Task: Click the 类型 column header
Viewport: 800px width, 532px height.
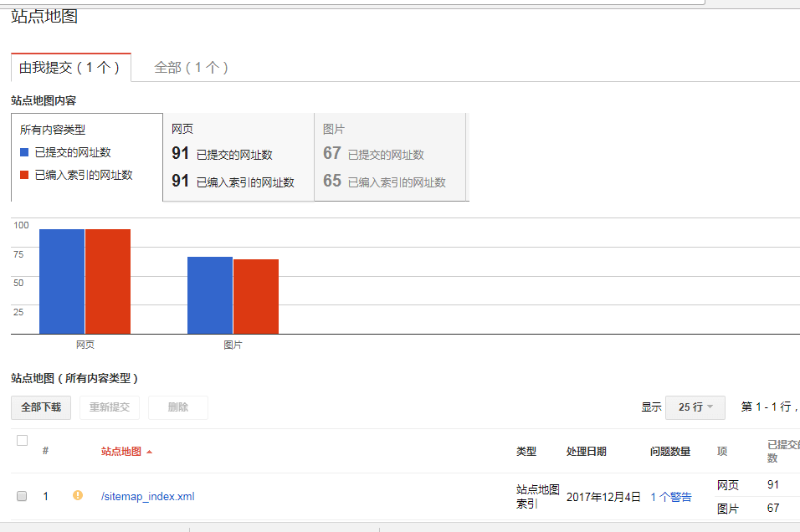Action: [x=526, y=452]
